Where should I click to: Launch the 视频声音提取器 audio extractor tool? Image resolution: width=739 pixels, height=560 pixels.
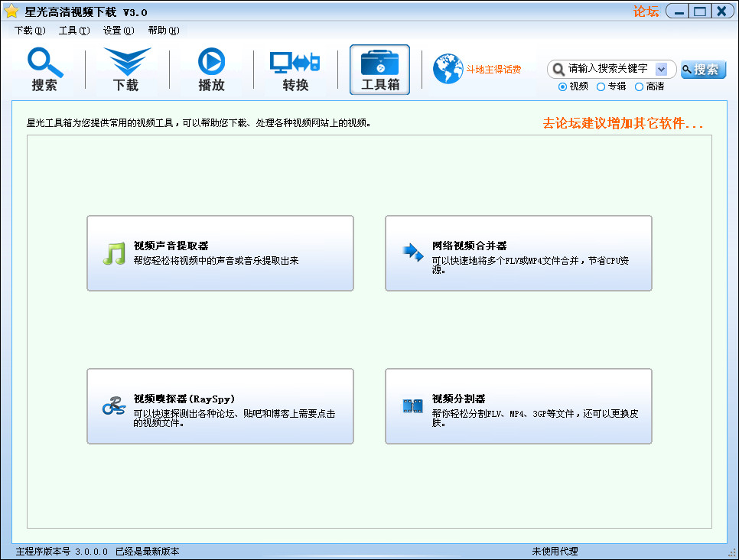click(x=220, y=253)
